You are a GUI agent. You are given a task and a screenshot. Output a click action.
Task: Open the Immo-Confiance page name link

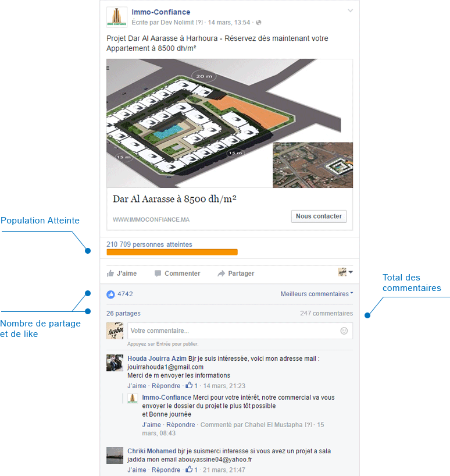(160, 12)
